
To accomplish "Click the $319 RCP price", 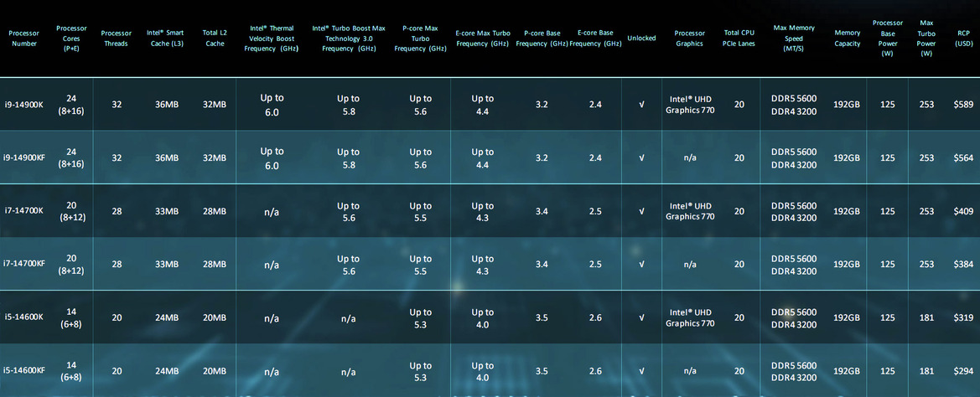I will click(x=964, y=317).
